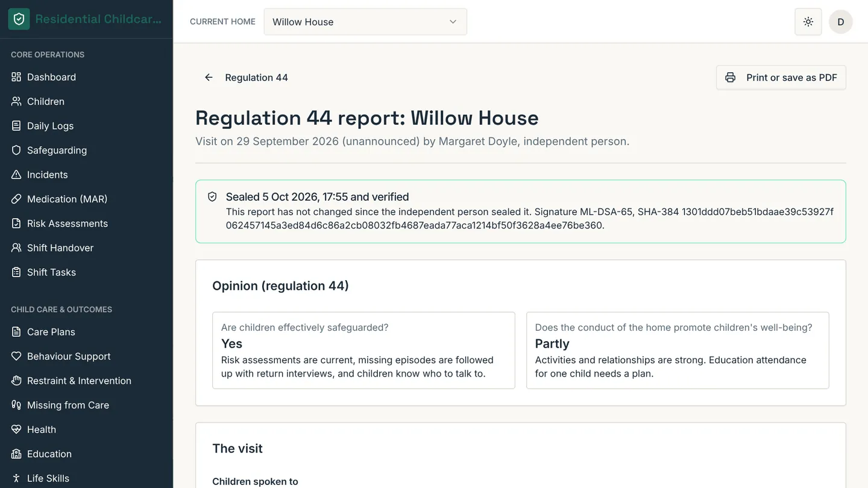Open the Dashboard menu item
The image size is (868, 488).
(x=86, y=77)
